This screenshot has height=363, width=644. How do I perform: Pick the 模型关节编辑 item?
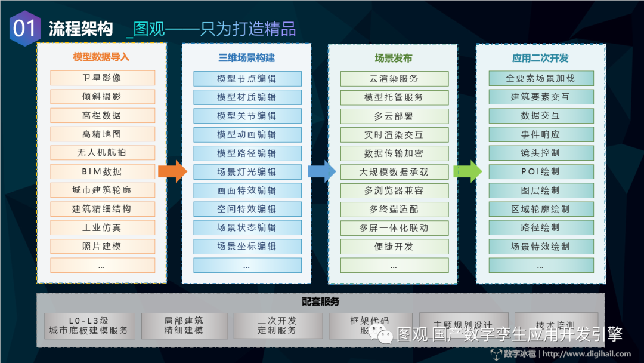tap(247, 116)
